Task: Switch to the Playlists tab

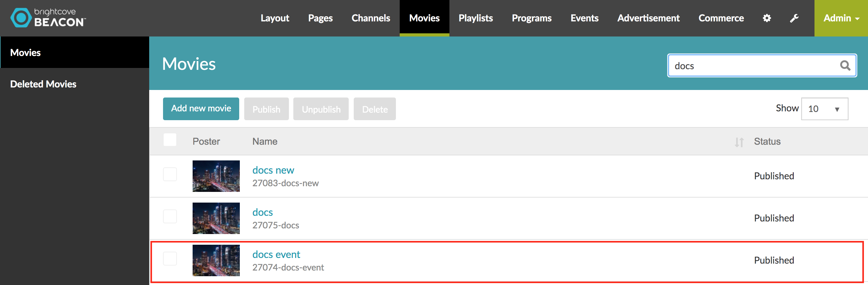Action: click(x=476, y=18)
